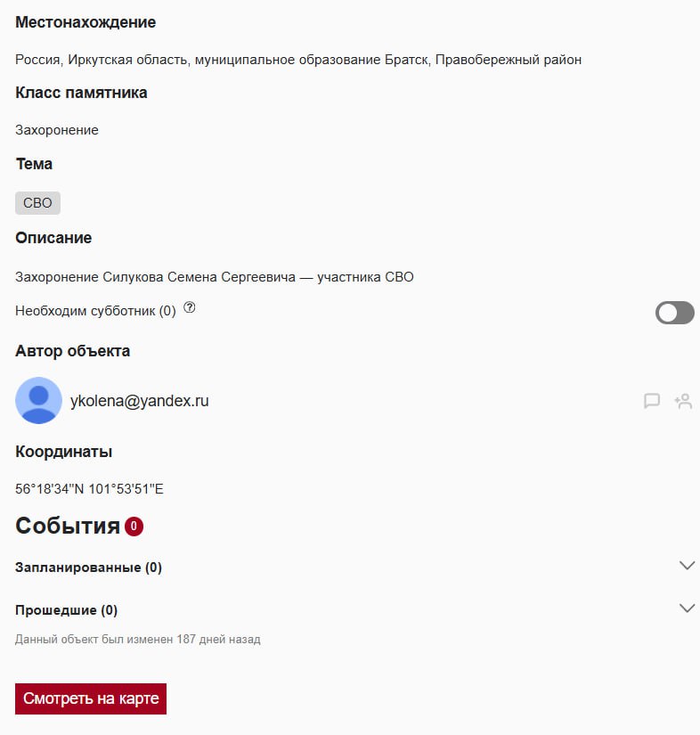Click the author email ykolena@yandex.ru
This screenshot has width=700, height=735.
139,401
